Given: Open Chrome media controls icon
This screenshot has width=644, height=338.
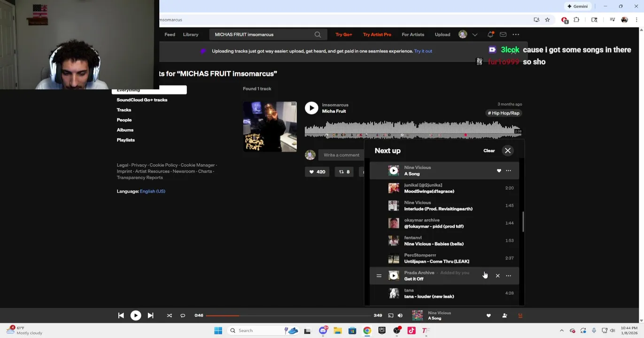Looking at the screenshot, I should pyautogui.click(x=612, y=20).
